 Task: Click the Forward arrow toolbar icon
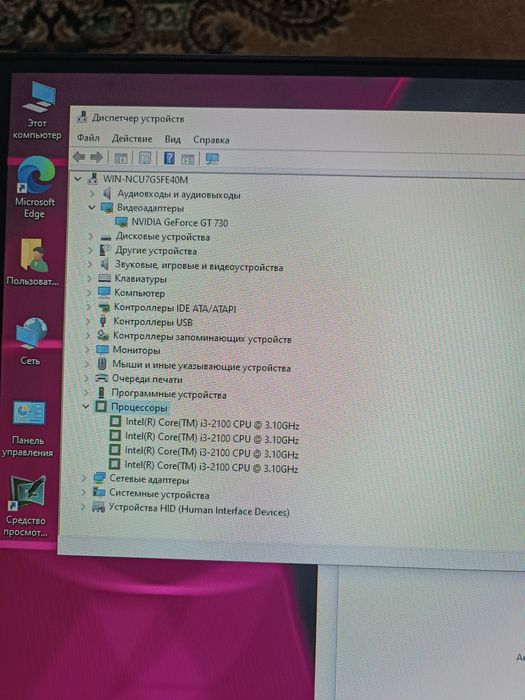coord(96,157)
